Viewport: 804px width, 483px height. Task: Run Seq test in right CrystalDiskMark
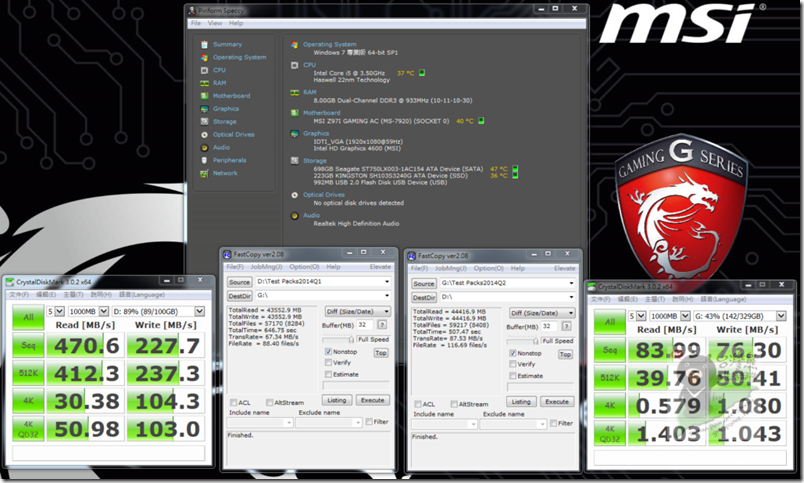coord(610,350)
